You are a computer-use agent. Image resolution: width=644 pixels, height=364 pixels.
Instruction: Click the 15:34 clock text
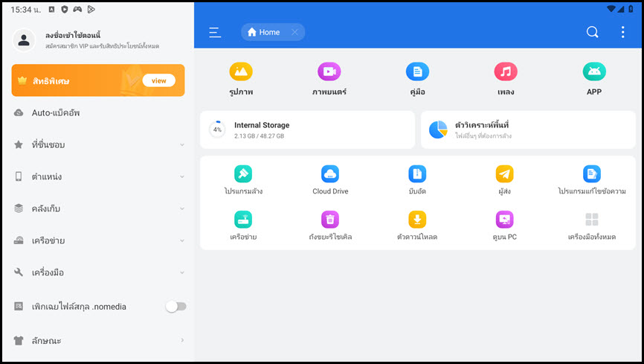pos(25,10)
